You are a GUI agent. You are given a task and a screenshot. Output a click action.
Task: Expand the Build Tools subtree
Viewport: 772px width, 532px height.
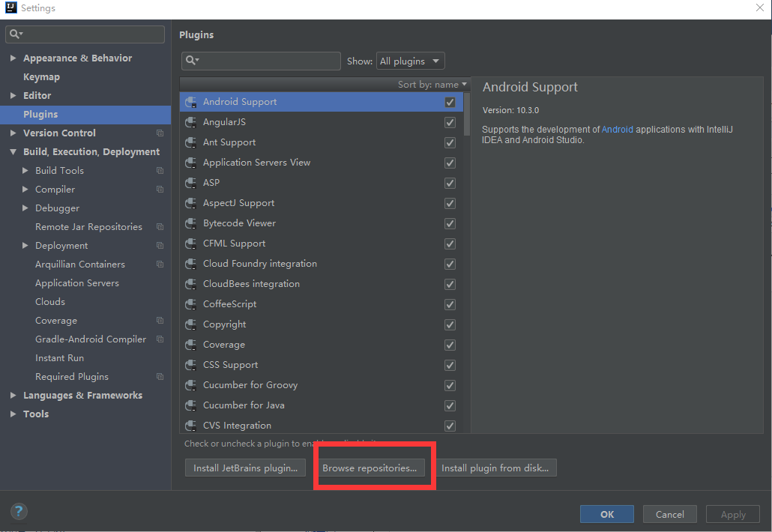pos(25,170)
